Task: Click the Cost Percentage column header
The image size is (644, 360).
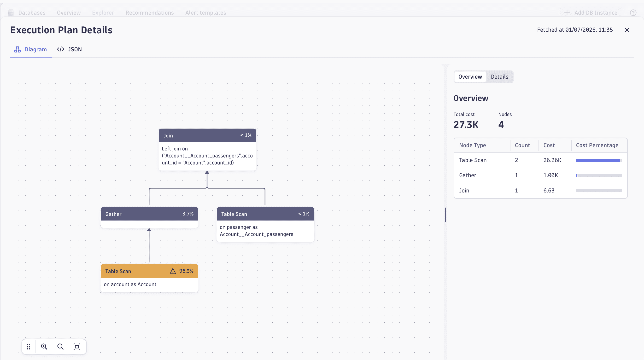Action: click(x=597, y=145)
